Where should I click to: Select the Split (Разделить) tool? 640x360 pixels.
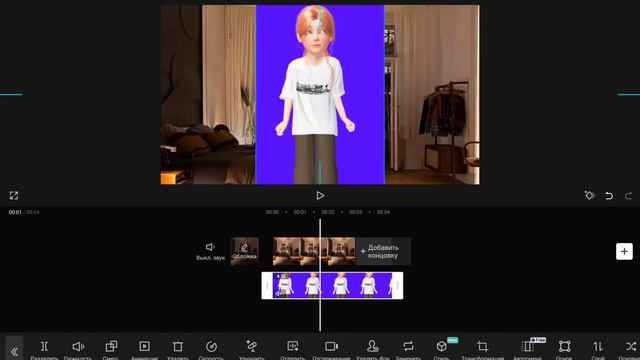pos(44,349)
